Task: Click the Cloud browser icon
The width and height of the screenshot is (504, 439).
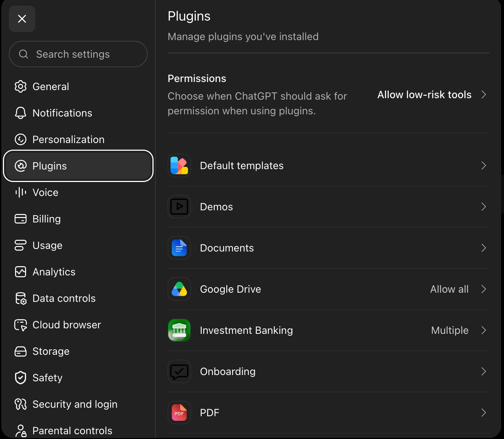Action: pos(21,325)
